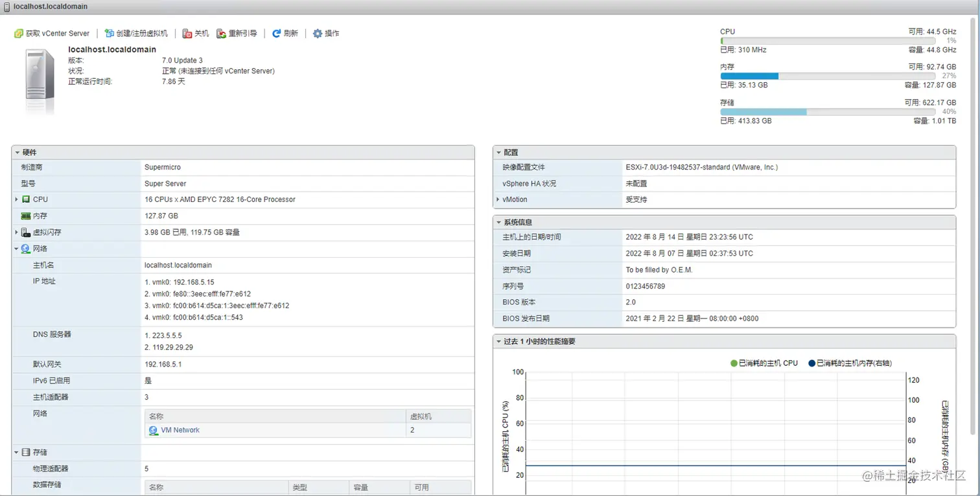This screenshot has width=980, height=496.
Task: Select the Supermicro manufacturer value
Action: point(163,167)
